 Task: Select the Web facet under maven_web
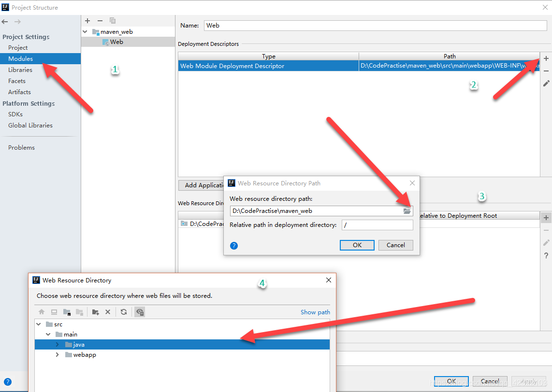(128, 42)
